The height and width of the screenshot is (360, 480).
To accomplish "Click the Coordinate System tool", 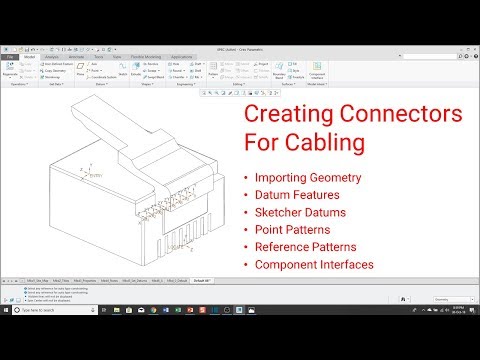I will pos(102,77).
